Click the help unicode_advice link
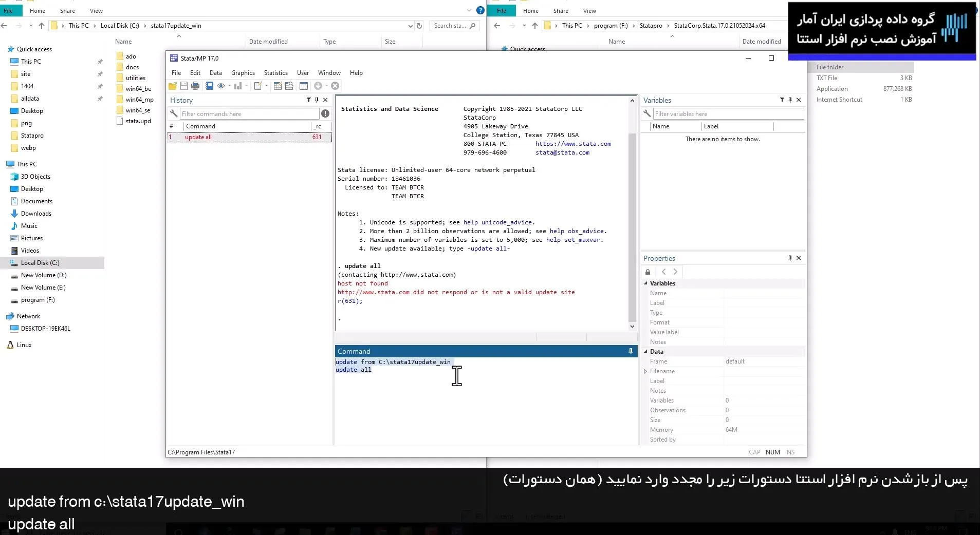This screenshot has height=535, width=980. click(497, 222)
